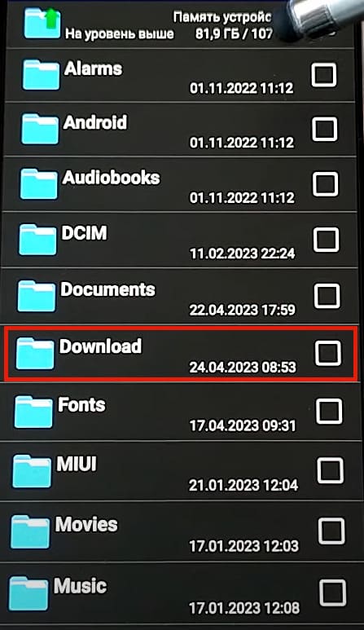Click the Audiobooks folder icon
This screenshot has height=630, width=364.
[38, 184]
